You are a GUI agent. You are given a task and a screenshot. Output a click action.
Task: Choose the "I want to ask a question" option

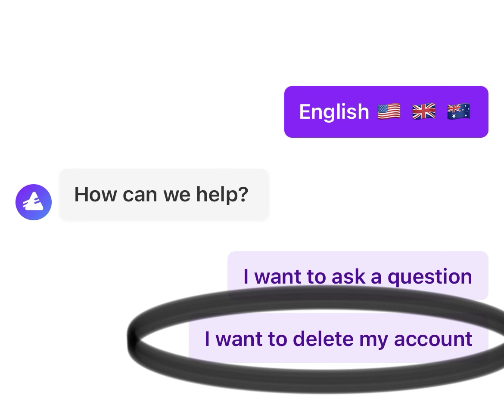(358, 276)
